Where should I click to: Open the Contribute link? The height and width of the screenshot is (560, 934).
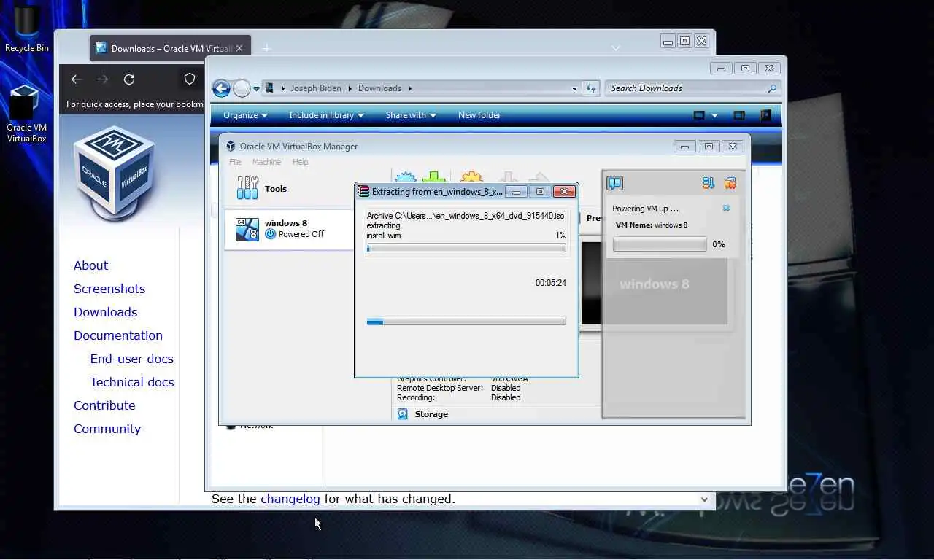click(x=104, y=405)
